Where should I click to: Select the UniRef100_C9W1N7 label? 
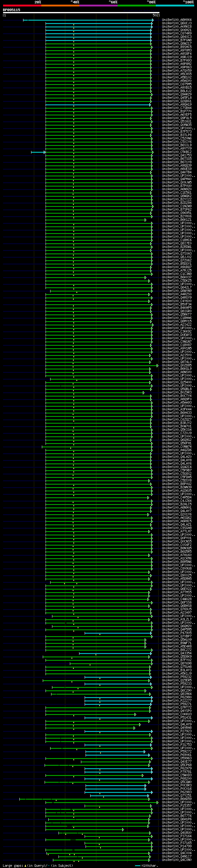coord(176,342)
